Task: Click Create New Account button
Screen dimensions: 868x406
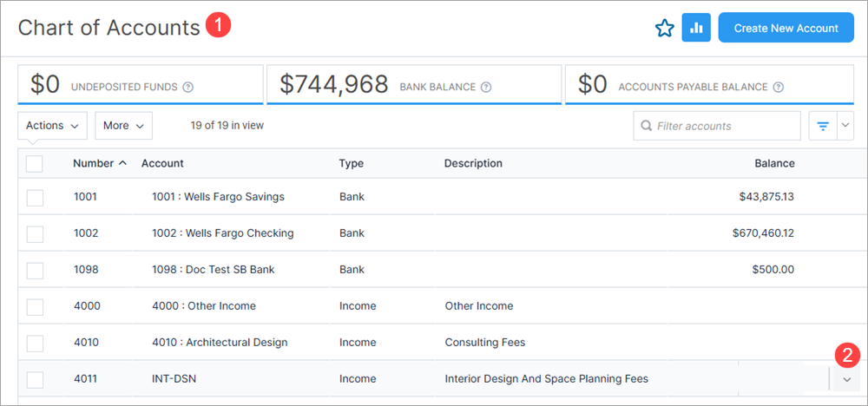Action: click(786, 28)
